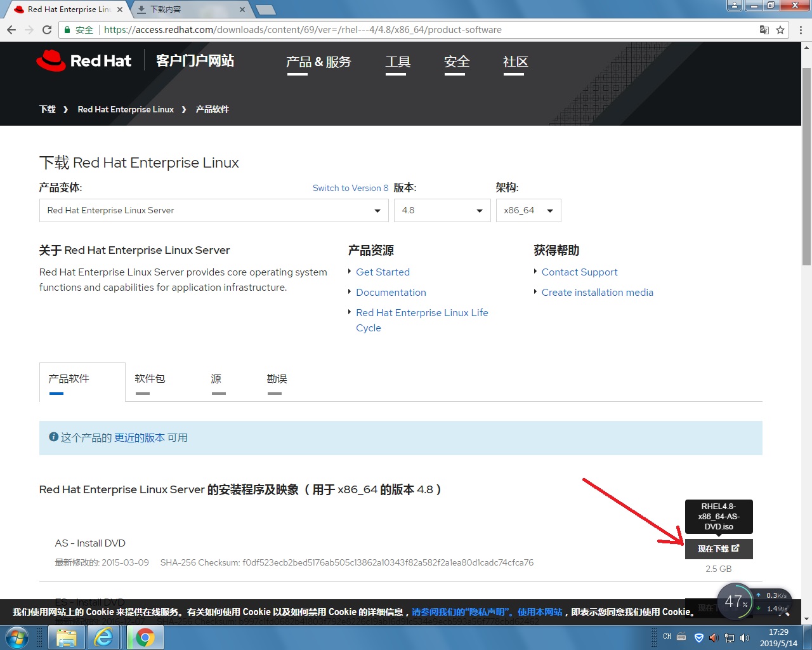Image resolution: width=812 pixels, height=650 pixels.
Task: Open the product variant dropdown
Action: click(x=214, y=210)
